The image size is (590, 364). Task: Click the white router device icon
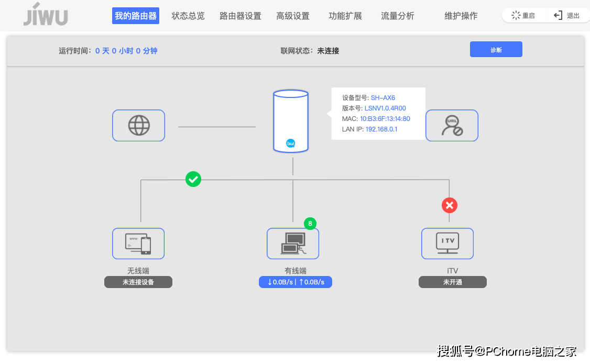(x=290, y=122)
